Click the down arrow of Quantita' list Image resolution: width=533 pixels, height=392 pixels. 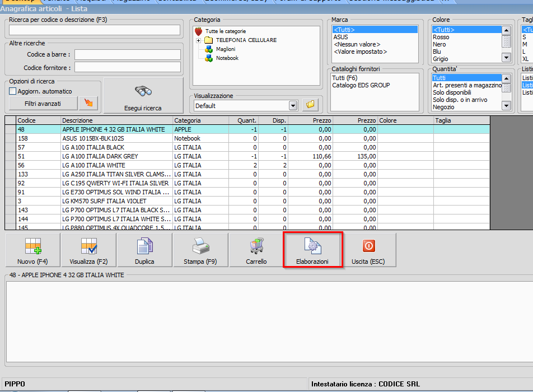[x=507, y=106]
